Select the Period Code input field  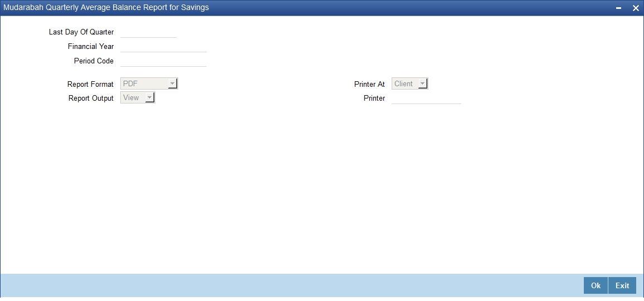(x=163, y=61)
